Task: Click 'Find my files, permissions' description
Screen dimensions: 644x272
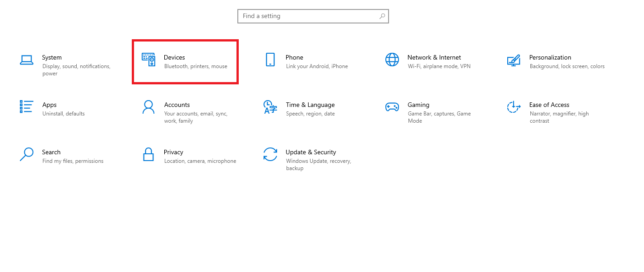Action: click(73, 161)
